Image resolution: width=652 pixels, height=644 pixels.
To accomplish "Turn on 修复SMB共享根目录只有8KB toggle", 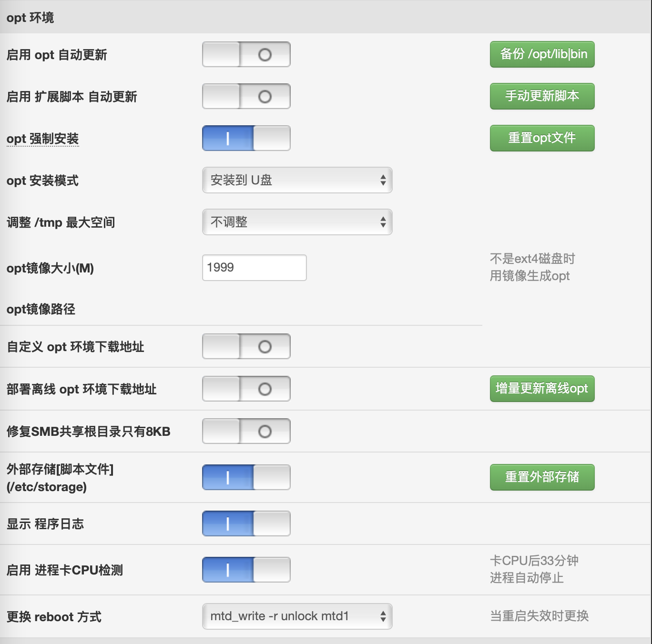I will pos(246,431).
